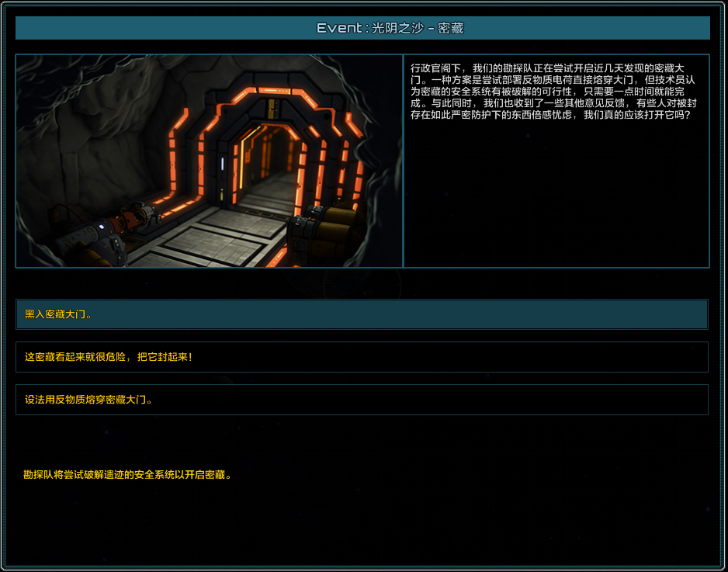Click the 密藏 text in the header title
Screen dimensions: 728x572
[450, 28]
